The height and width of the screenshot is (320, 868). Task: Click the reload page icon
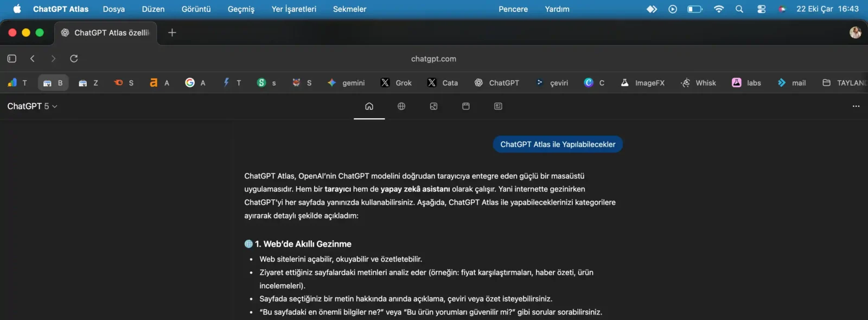(x=74, y=59)
